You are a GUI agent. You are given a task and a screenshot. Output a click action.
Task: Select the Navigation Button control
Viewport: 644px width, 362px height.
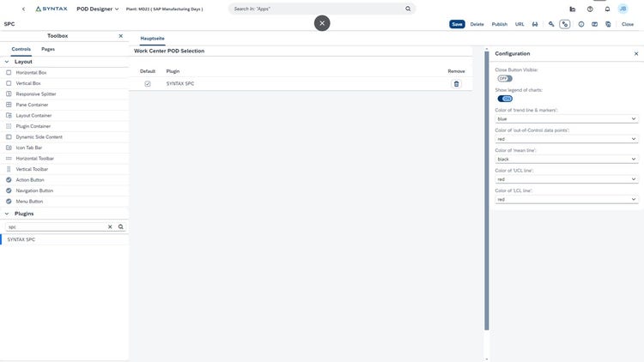(x=64, y=190)
